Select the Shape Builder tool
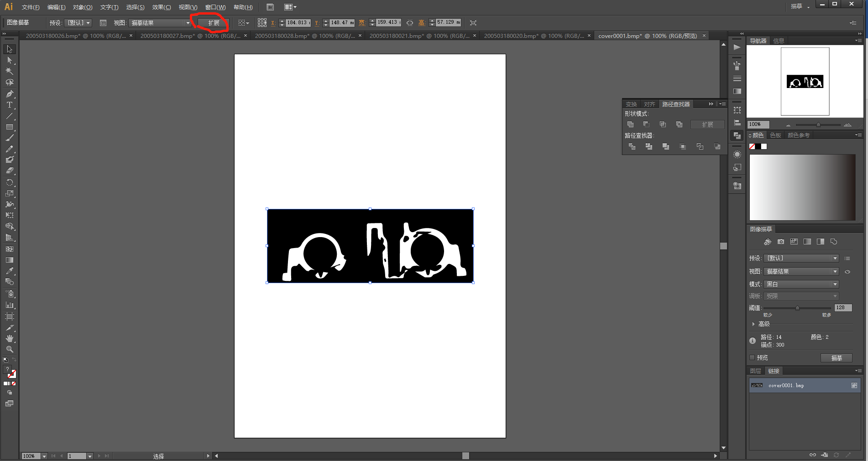This screenshot has height=461, width=868. click(x=10, y=227)
